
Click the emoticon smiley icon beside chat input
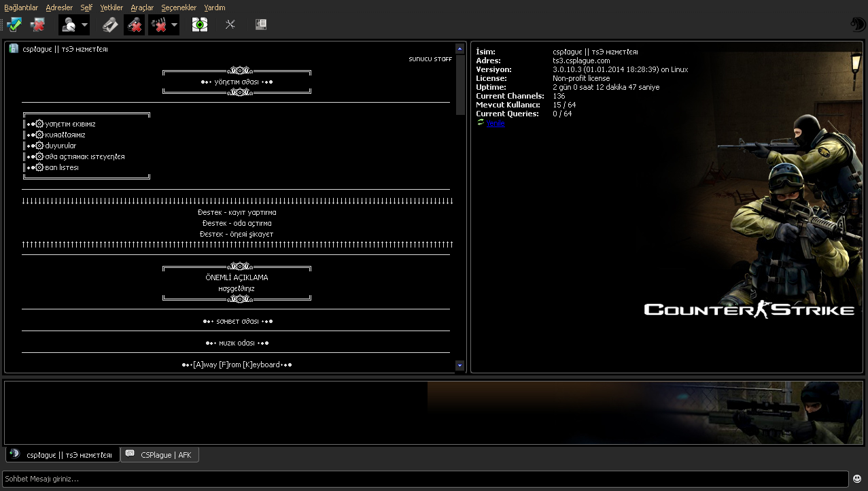857,479
